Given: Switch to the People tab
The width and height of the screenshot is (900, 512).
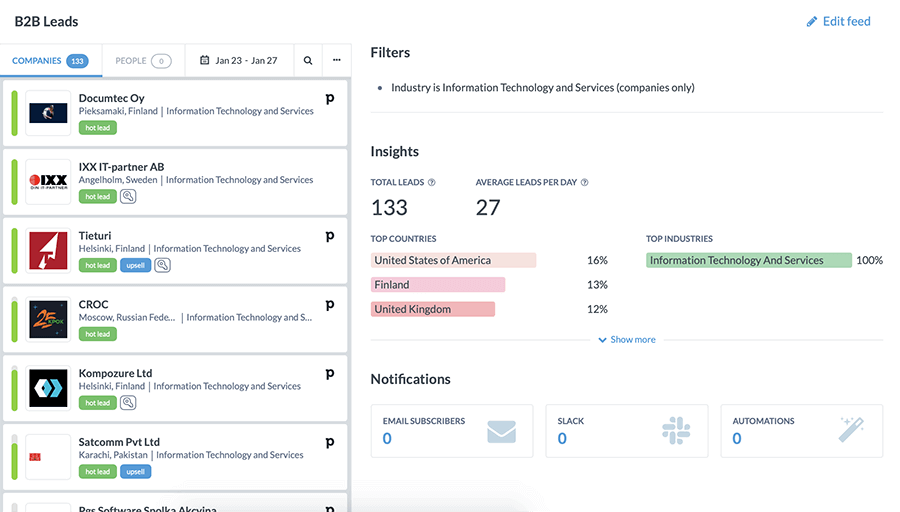Looking at the screenshot, I should coord(143,61).
